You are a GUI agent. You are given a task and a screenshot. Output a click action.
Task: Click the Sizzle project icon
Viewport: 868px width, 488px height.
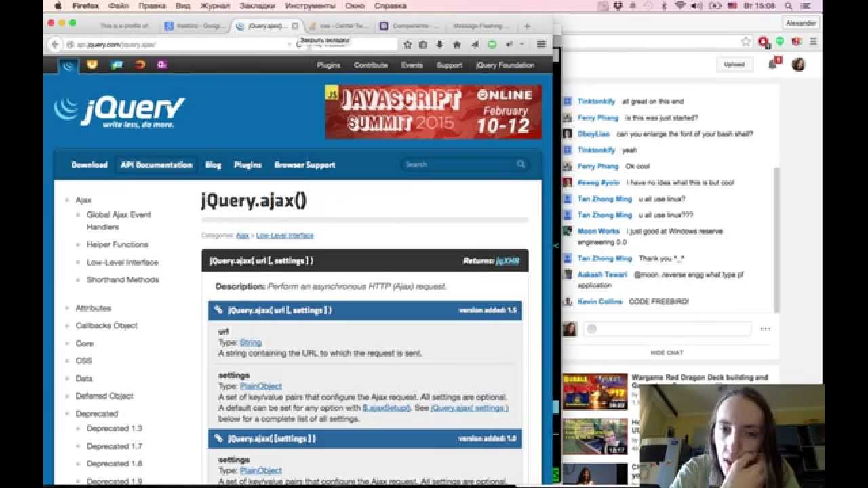tap(140, 65)
